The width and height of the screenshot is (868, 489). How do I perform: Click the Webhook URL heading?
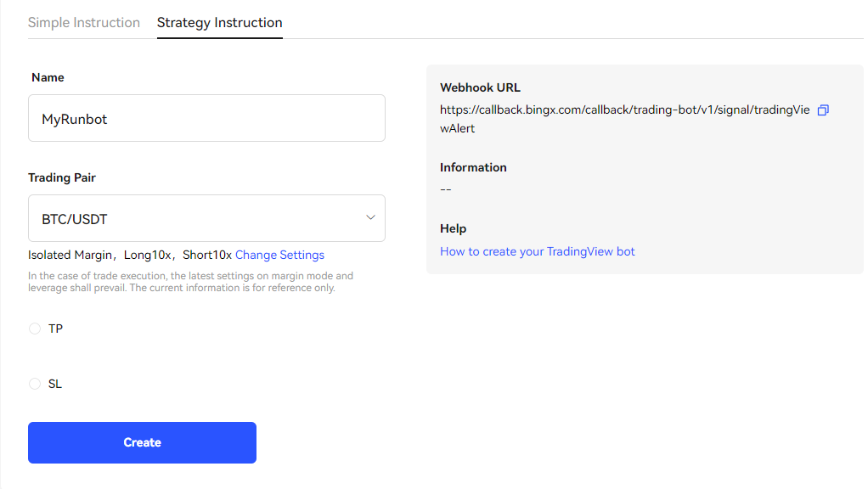point(480,87)
